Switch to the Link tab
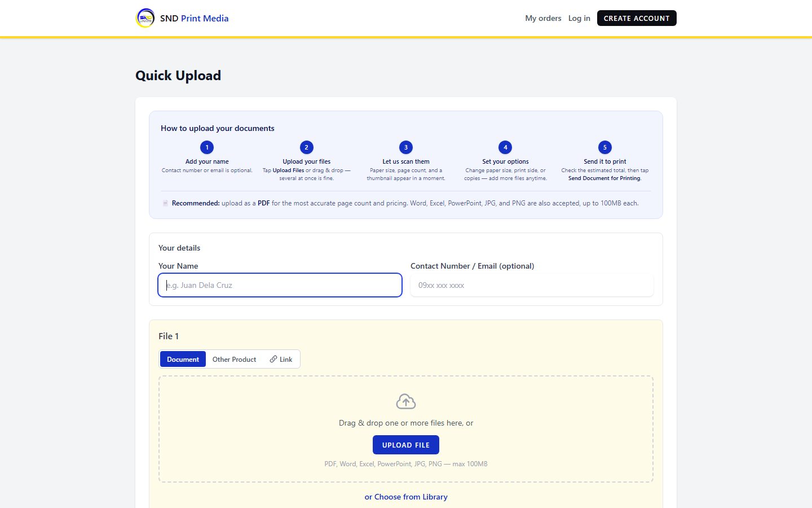Image resolution: width=812 pixels, height=508 pixels. pos(281,359)
